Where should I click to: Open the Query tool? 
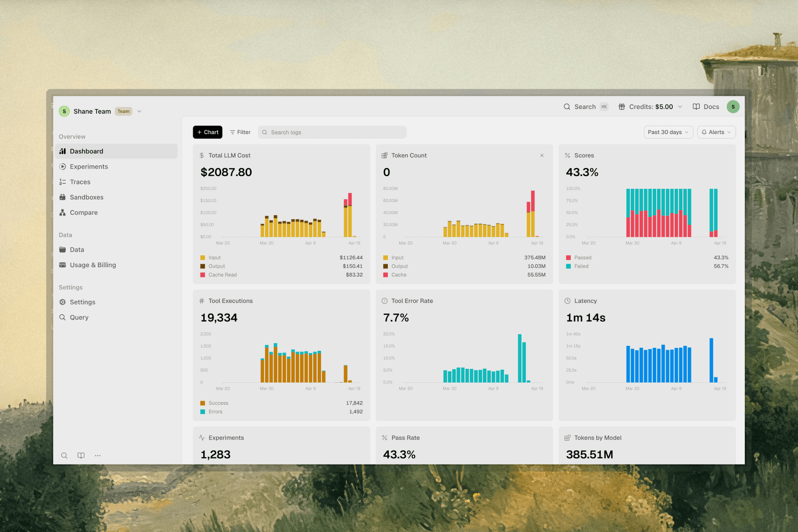pos(79,317)
